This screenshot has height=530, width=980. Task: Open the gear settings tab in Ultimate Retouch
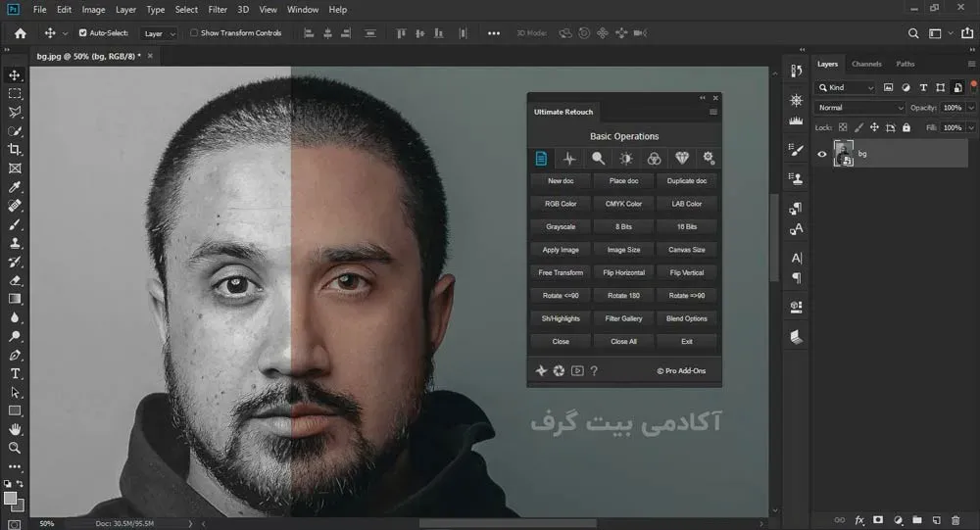click(709, 159)
